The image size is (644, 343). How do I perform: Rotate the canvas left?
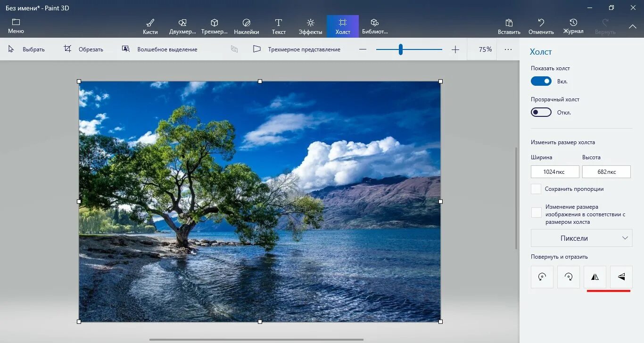[542, 277]
